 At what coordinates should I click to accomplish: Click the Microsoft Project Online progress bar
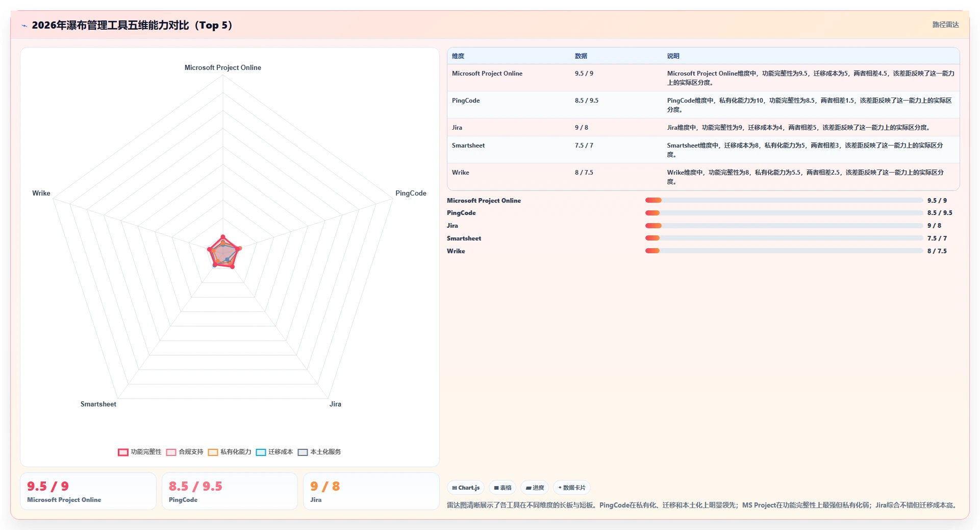coord(784,201)
